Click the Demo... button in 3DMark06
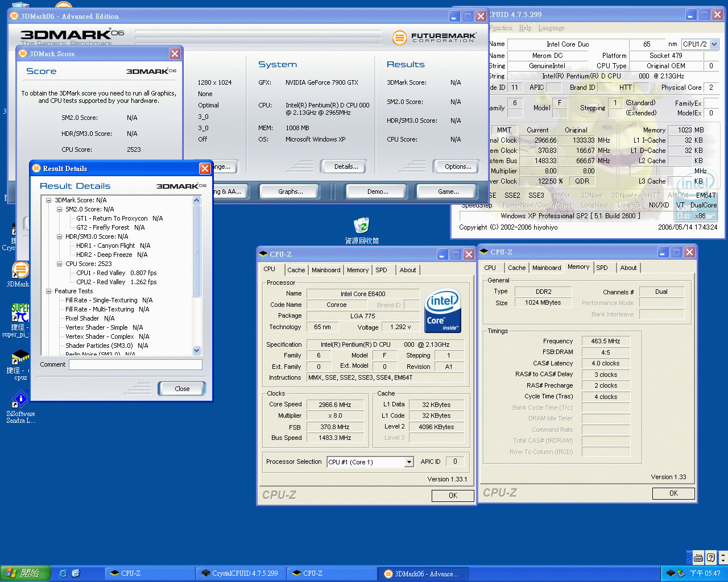 click(x=378, y=192)
